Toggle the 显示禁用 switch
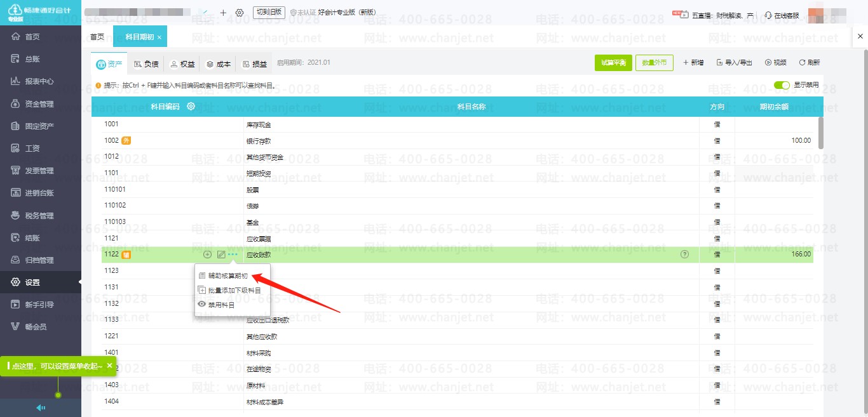Viewport: 868px width, 417px height. (782, 85)
